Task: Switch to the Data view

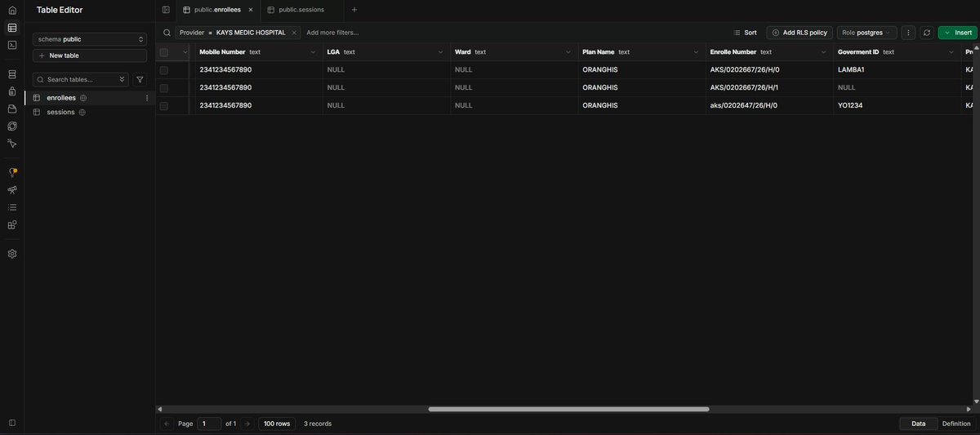Action: (x=919, y=424)
